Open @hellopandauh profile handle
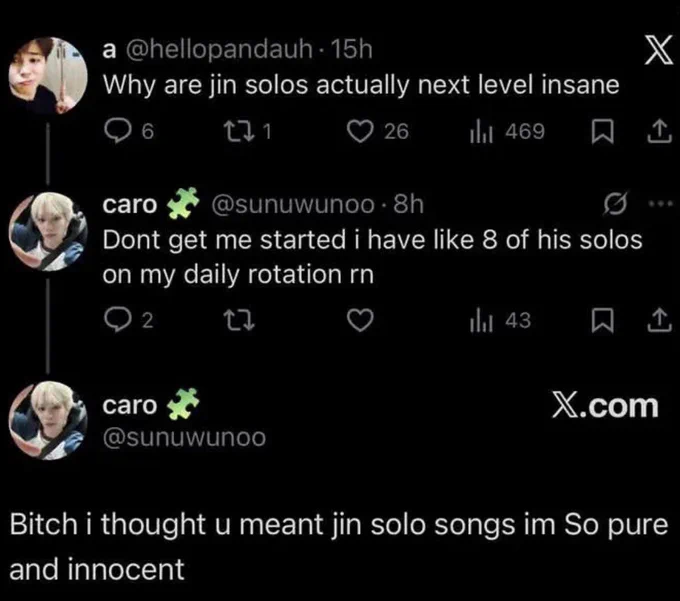This screenshot has width=680, height=601. pyautogui.click(x=219, y=49)
